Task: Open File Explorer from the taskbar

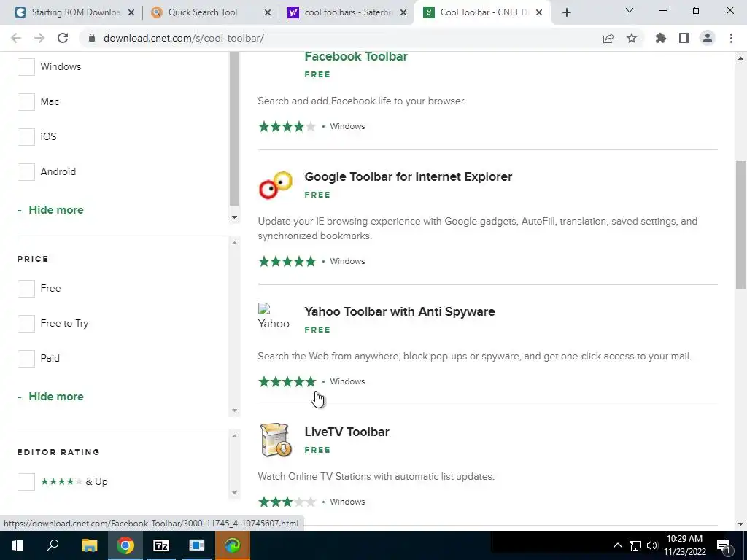Action: pyautogui.click(x=89, y=545)
